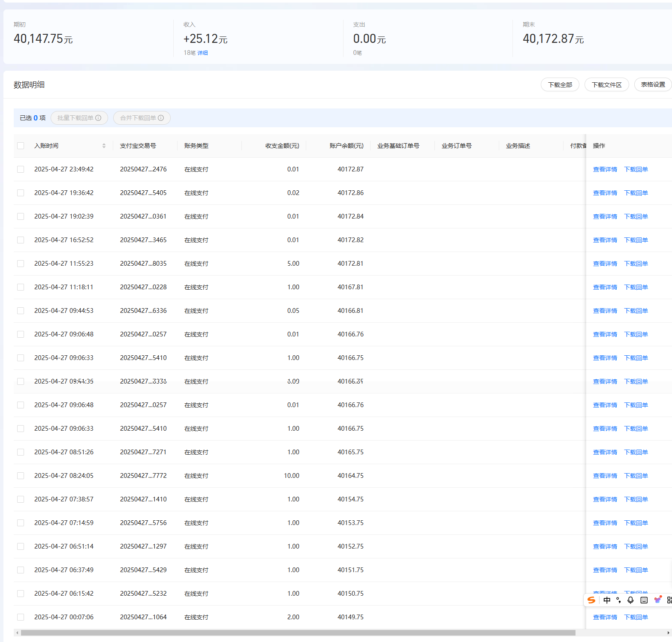Click the Sogou input method logo
Image resolution: width=672 pixels, height=642 pixels.
(x=591, y=600)
